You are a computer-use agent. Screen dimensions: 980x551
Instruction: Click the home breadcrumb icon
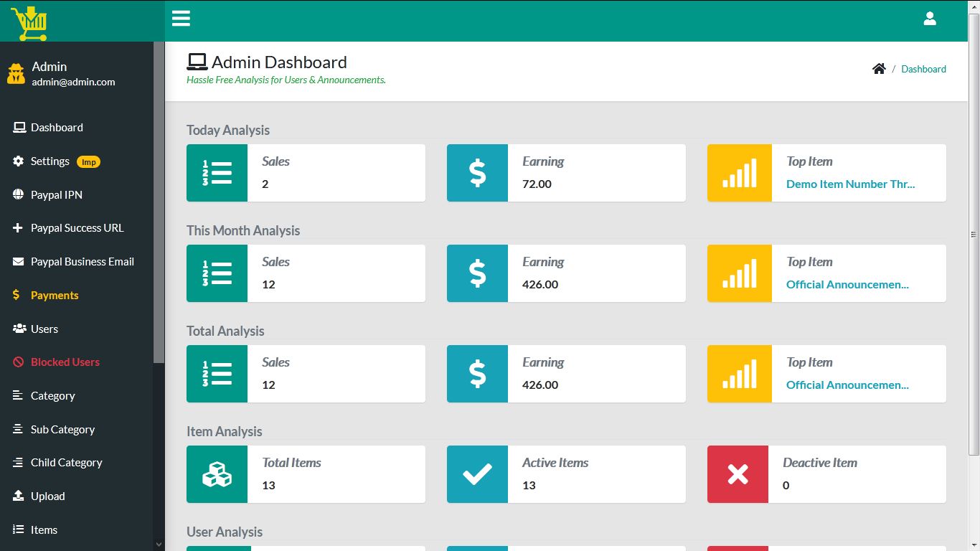pyautogui.click(x=879, y=68)
